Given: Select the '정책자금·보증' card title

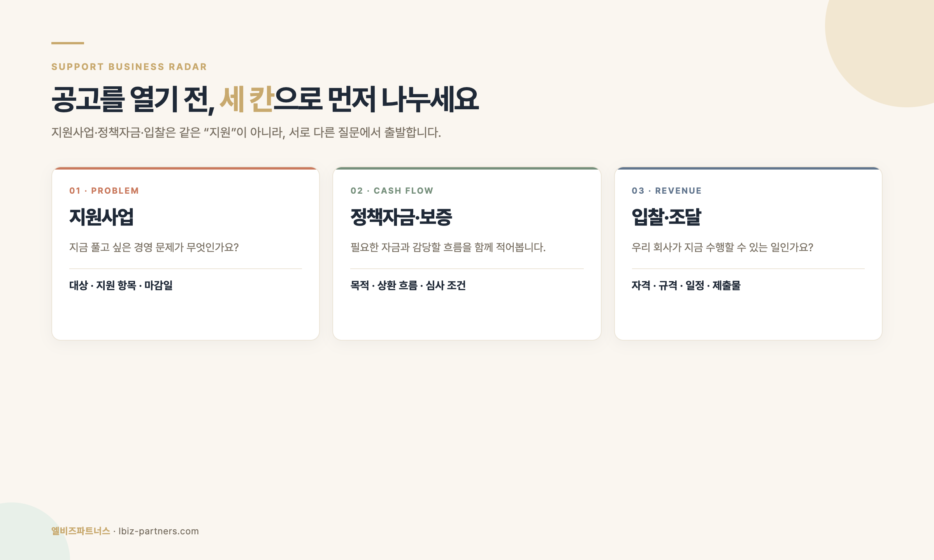Looking at the screenshot, I should pos(401,217).
